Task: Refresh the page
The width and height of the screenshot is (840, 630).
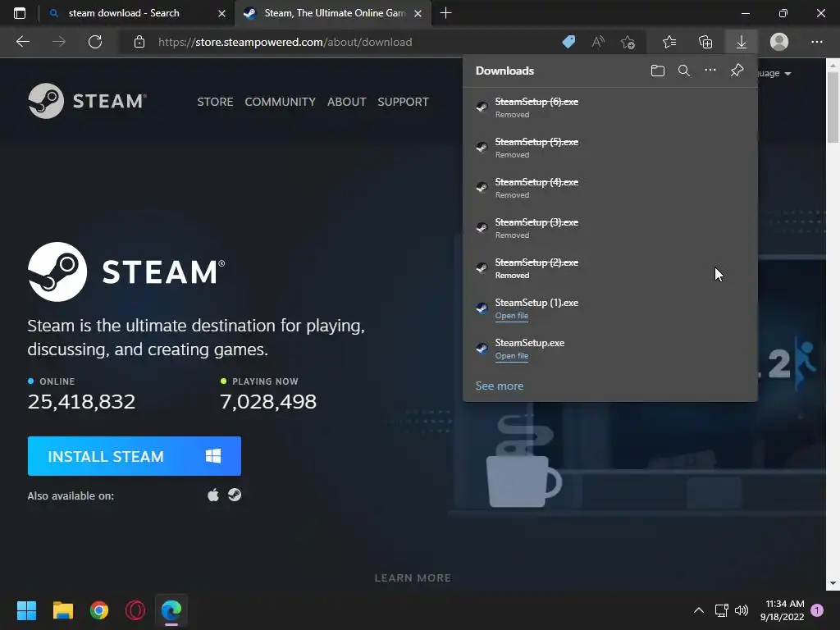Action: point(95,42)
